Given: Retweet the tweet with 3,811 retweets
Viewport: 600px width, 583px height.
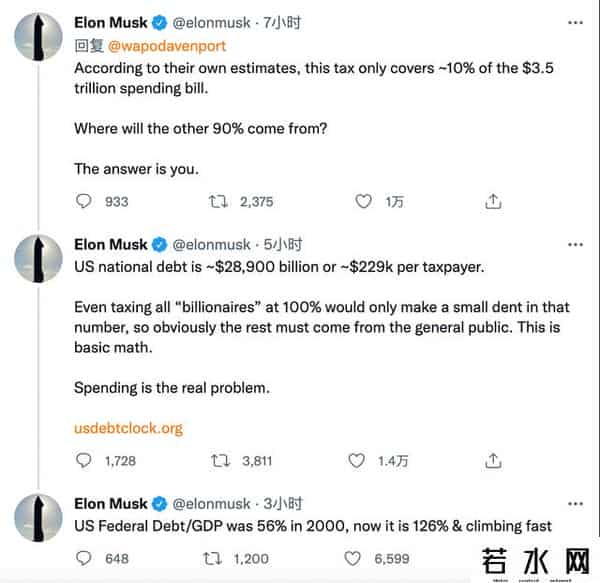Looking at the screenshot, I should click(x=218, y=460).
